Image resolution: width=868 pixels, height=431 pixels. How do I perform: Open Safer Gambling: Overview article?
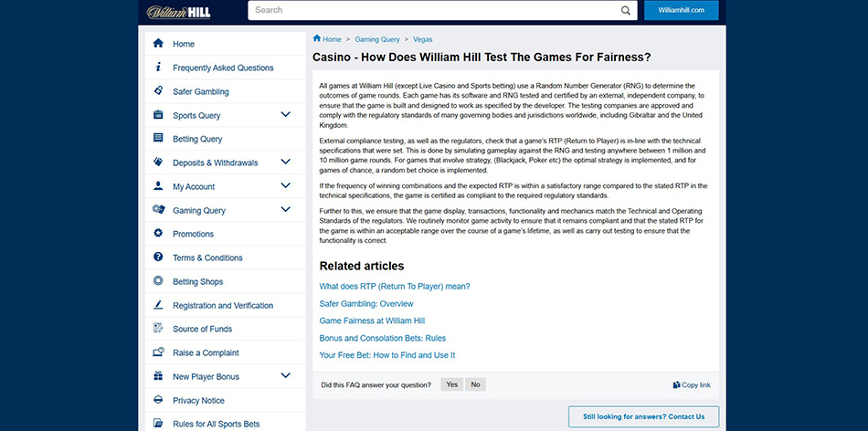click(x=366, y=303)
